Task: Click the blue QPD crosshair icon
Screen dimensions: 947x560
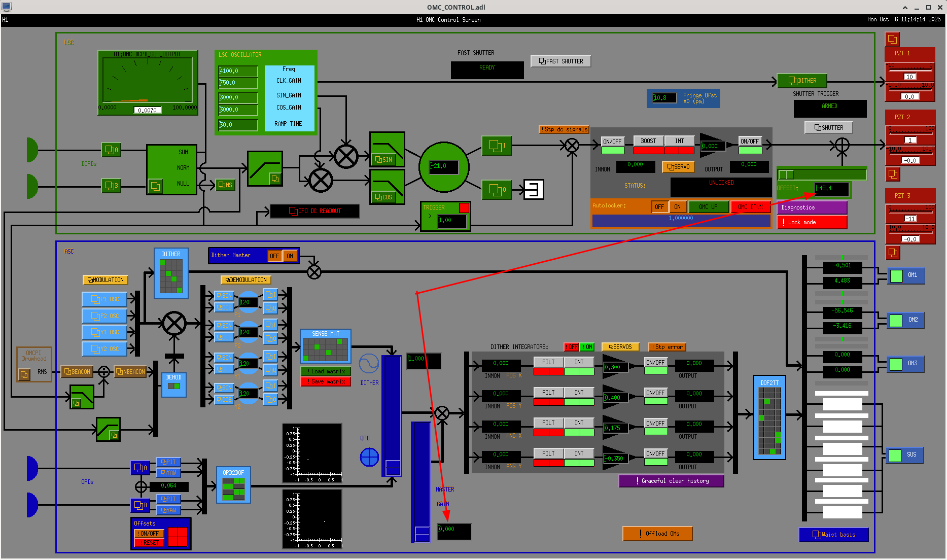Action: coord(369,457)
